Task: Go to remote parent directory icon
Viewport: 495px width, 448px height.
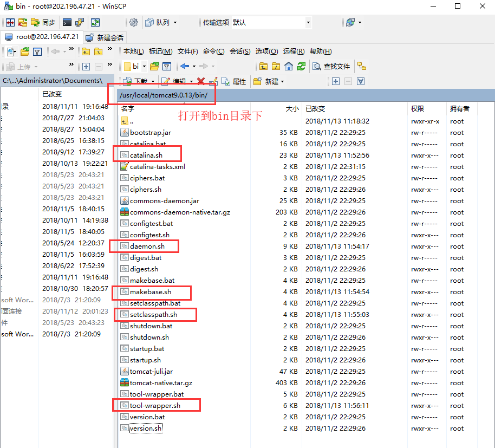Action: click(263, 66)
